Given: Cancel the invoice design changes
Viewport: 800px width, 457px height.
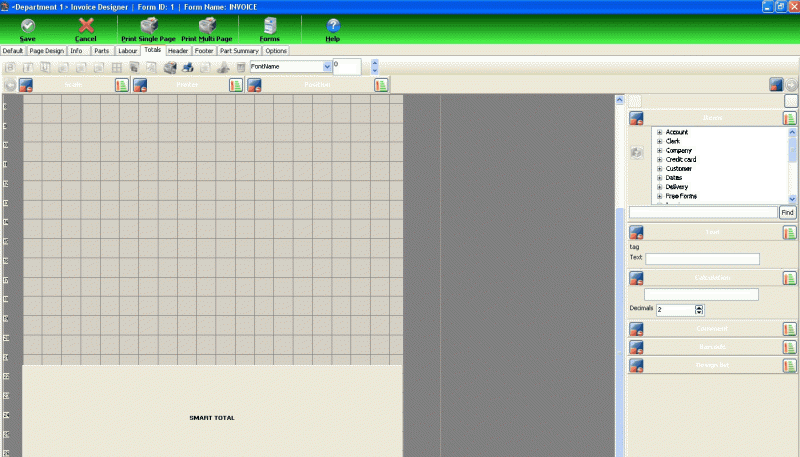Looking at the screenshot, I should tap(86, 30).
